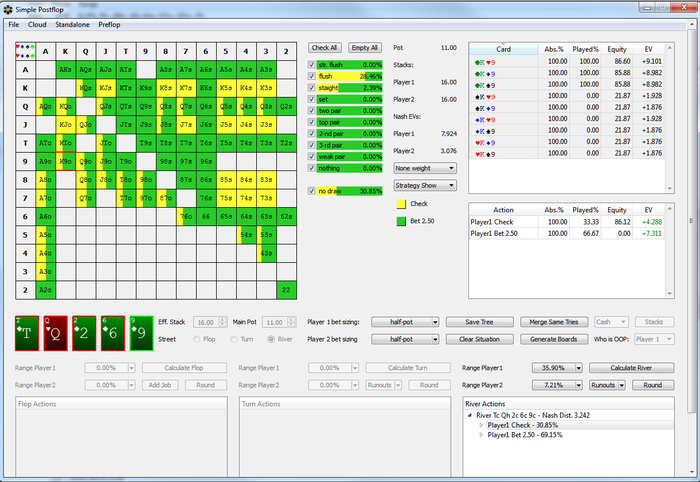Toggle the set checkbox
Screen dimensions: 700x482
click(312, 99)
